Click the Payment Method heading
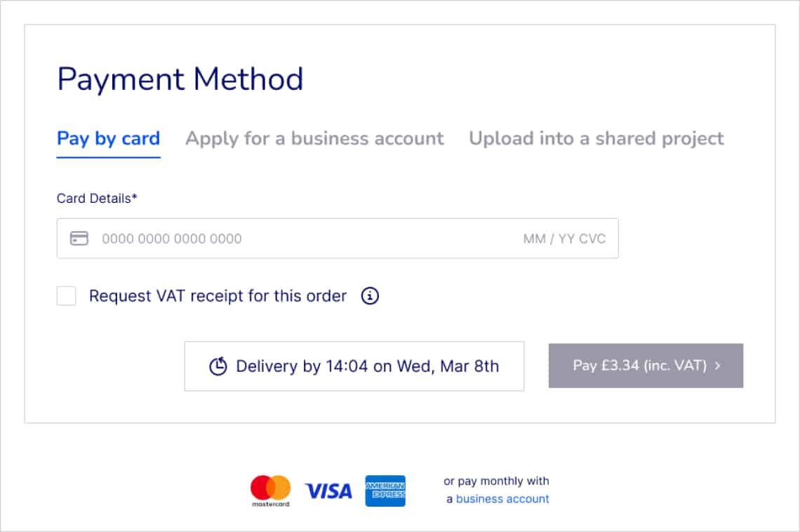 coord(180,79)
